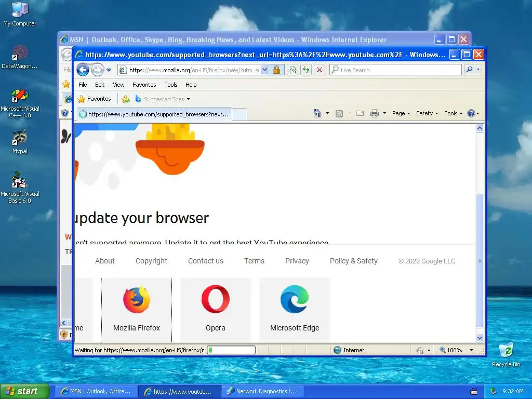Click the vertical scrollbar thumb

[x=480, y=261]
